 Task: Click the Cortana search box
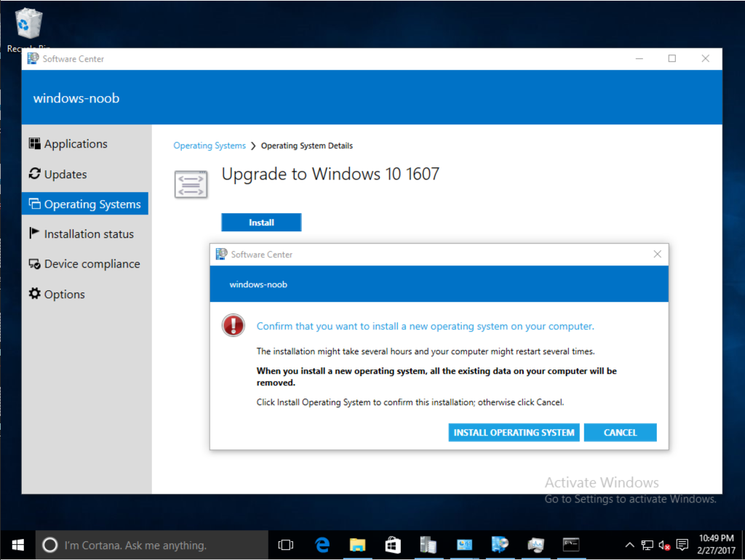(152, 545)
